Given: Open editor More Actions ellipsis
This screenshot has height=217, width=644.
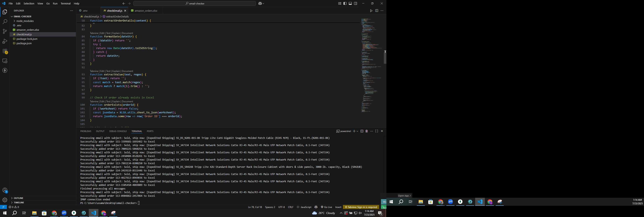Looking at the screenshot, I should (x=382, y=11).
